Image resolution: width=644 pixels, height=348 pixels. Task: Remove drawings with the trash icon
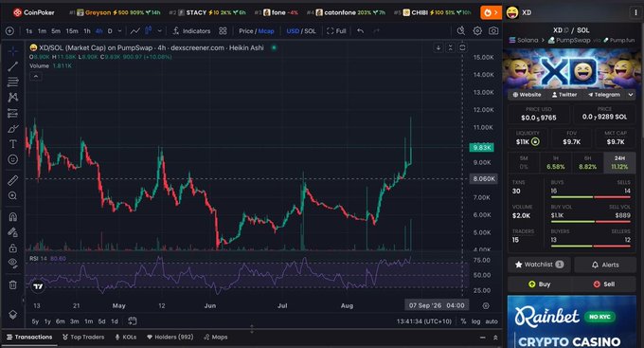(12, 284)
